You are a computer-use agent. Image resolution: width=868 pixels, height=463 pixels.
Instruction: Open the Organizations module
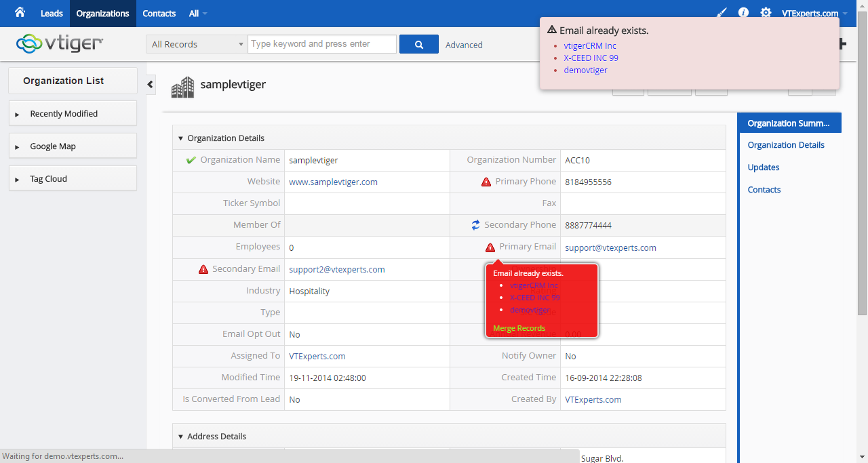coord(102,14)
